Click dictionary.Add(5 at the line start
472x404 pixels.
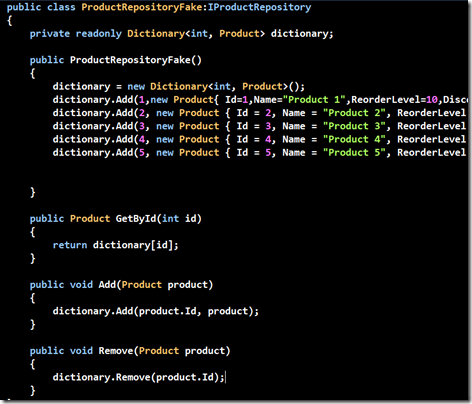(99, 153)
